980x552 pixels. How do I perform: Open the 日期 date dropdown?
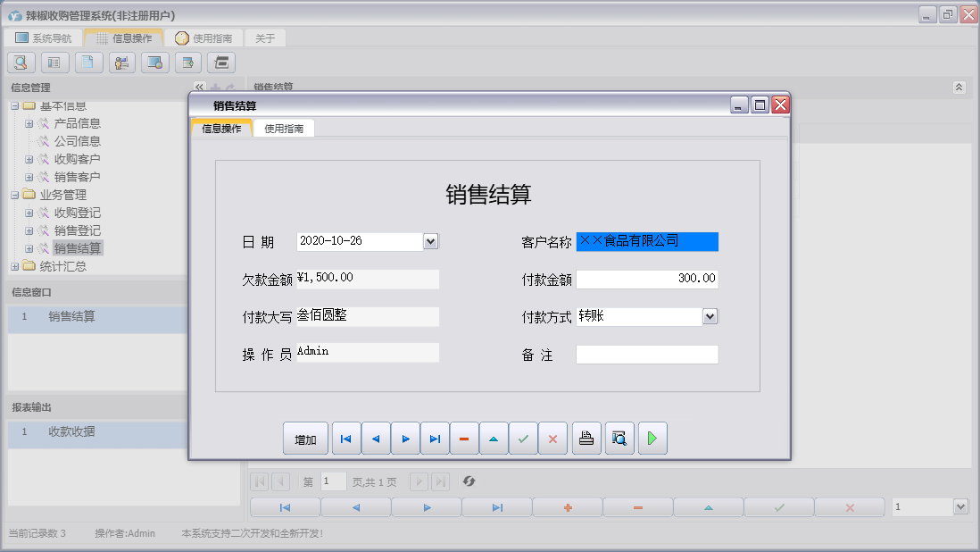pyautogui.click(x=430, y=241)
